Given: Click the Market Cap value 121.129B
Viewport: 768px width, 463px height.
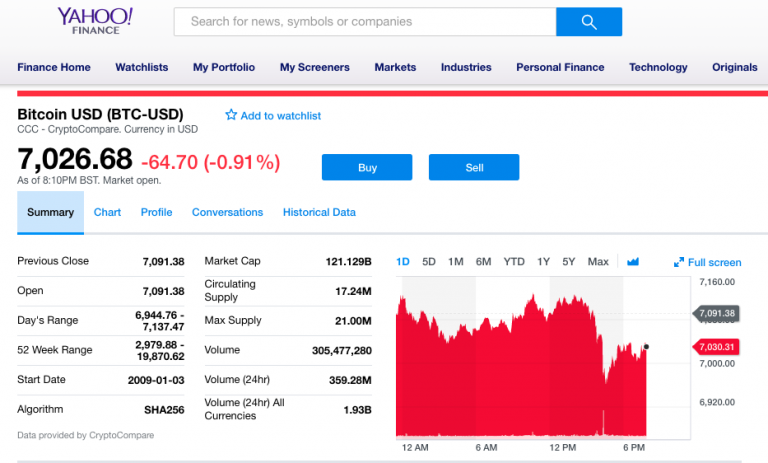Looking at the screenshot, I should (x=348, y=262).
